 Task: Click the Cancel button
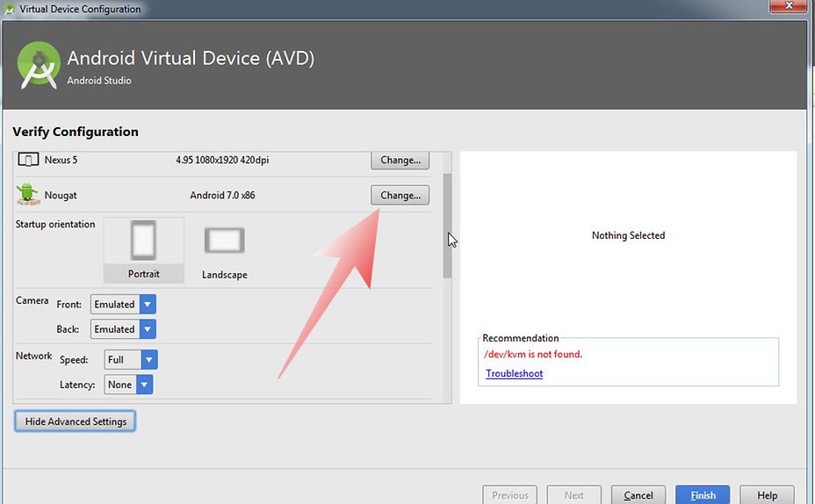[638, 495]
